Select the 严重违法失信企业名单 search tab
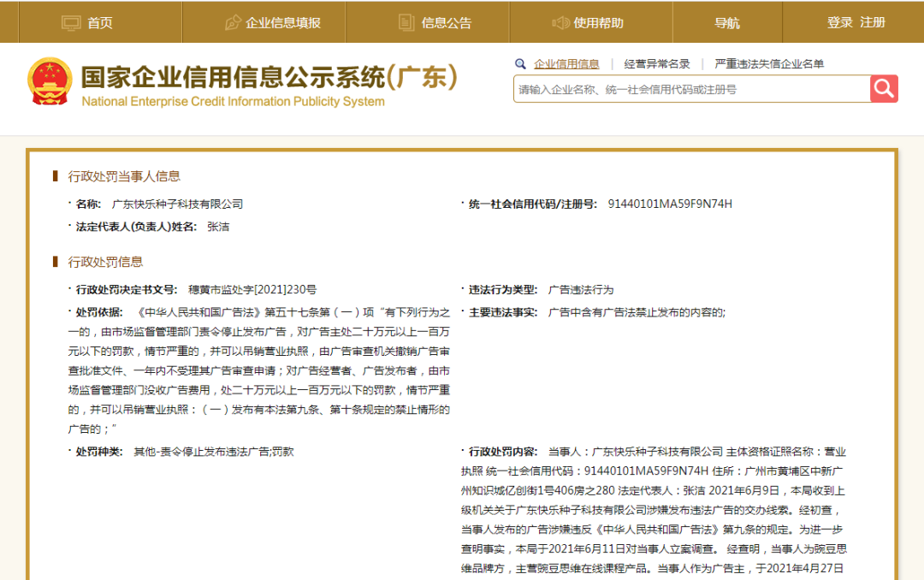The image size is (924, 580). (x=769, y=63)
